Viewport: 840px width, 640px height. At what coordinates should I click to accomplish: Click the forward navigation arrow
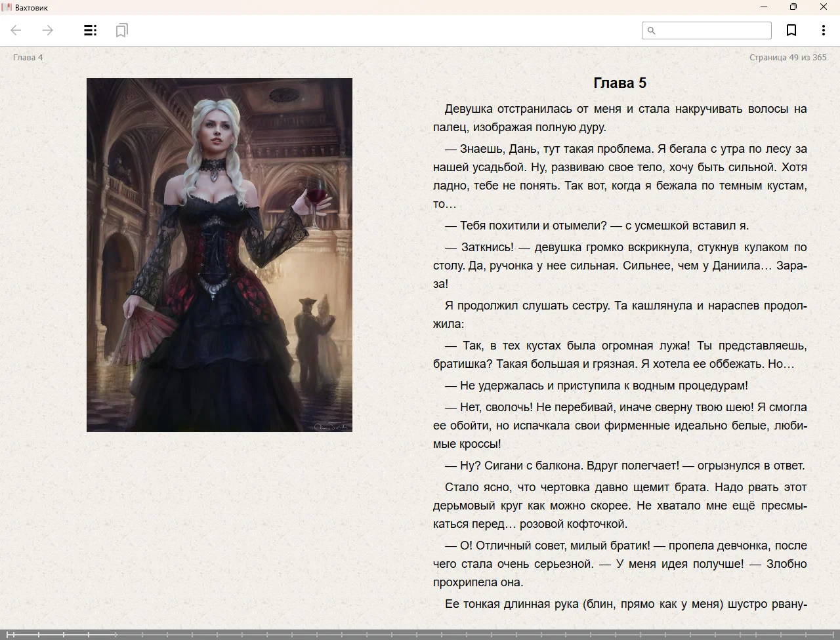pyautogui.click(x=48, y=30)
